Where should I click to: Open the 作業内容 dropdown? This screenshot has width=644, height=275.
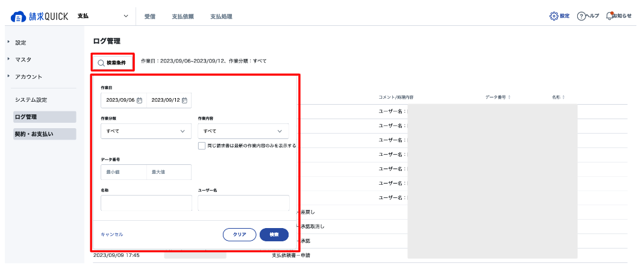click(243, 131)
